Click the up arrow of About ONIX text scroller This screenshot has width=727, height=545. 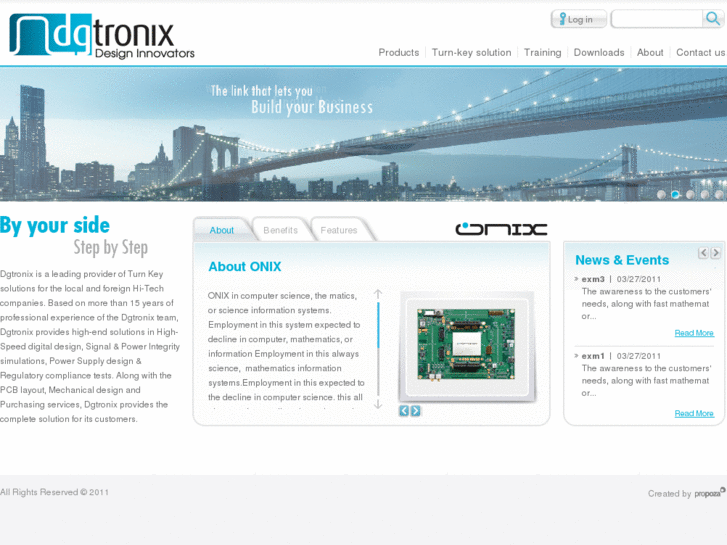pyautogui.click(x=378, y=295)
